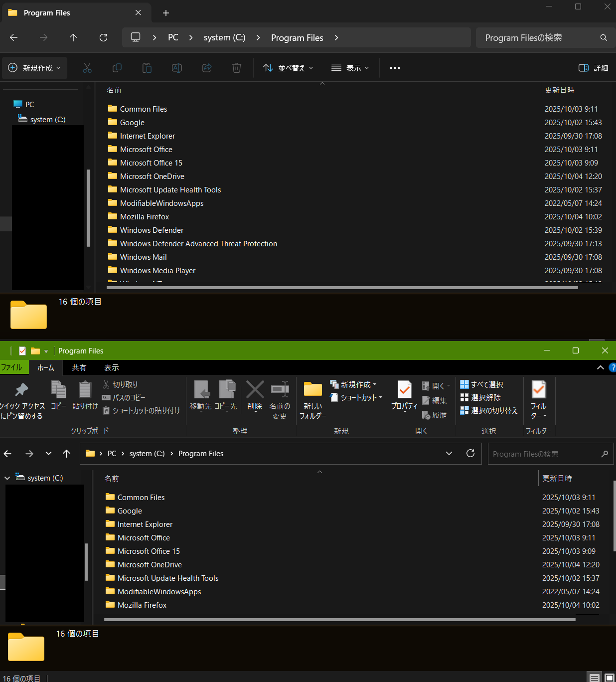This screenshot has width=616, height=682.
Task: Switch to details list view in status bar
Action: pos(594,678)
